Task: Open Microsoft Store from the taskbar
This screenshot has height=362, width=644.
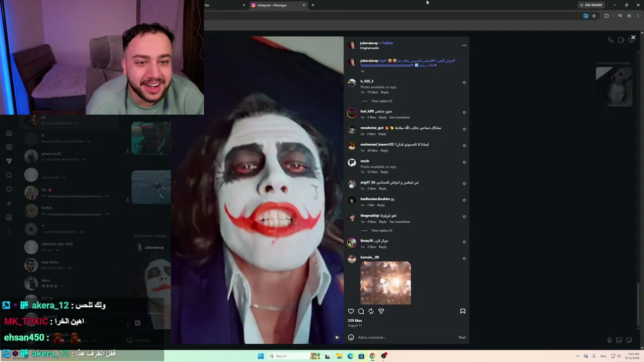Action: pos(361,356)
